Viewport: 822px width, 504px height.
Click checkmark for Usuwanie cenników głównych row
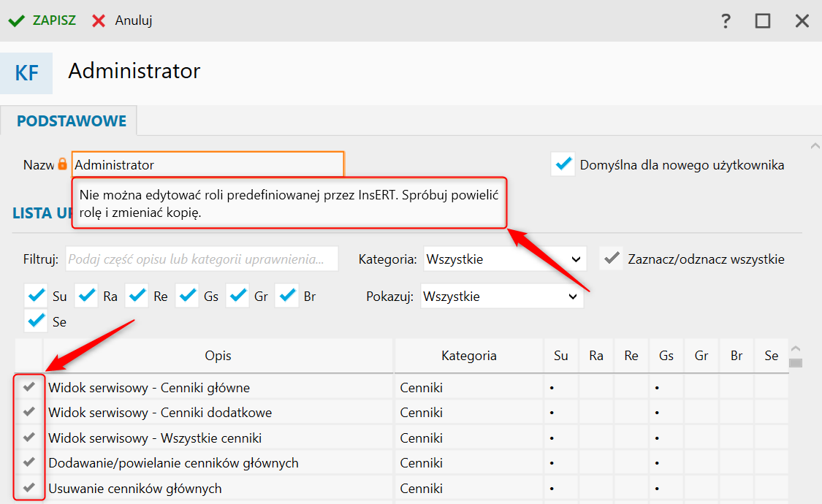click(x=29, y=487)
